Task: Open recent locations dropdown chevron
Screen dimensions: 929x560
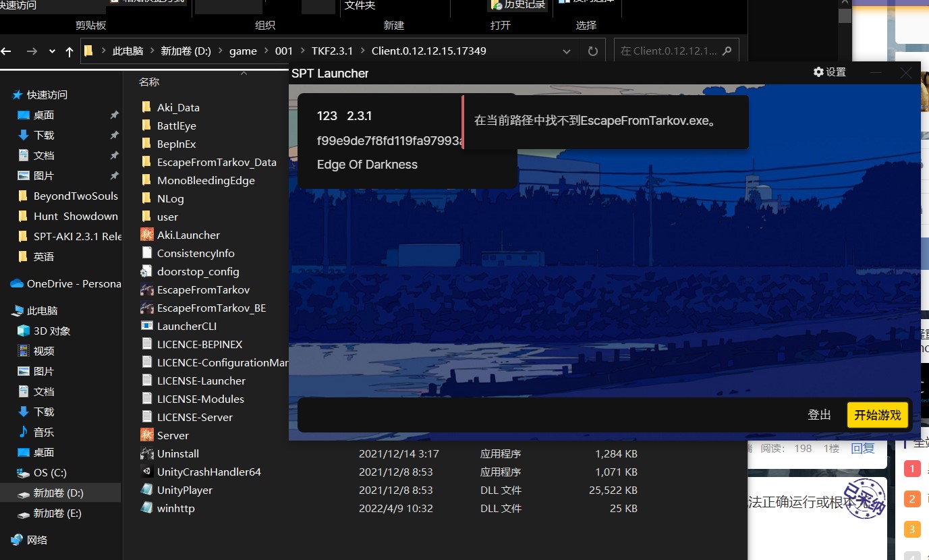Action: [x=52, y=51]
